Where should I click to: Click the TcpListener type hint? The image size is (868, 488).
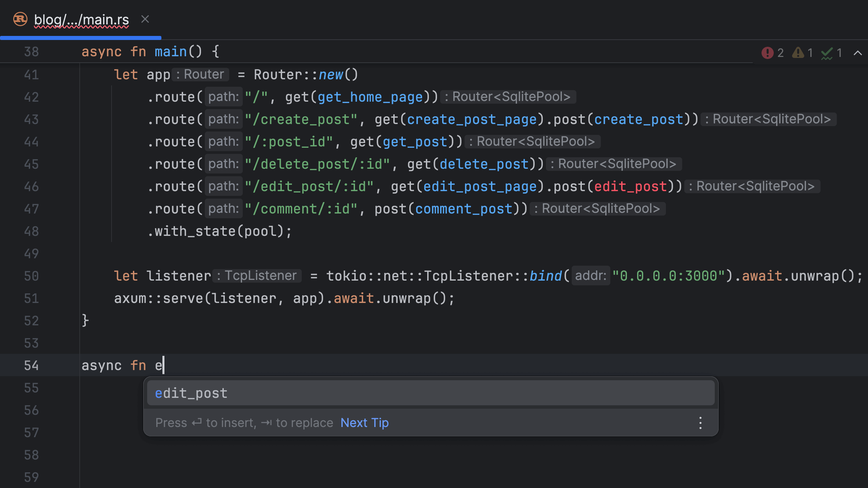point(257,276)
